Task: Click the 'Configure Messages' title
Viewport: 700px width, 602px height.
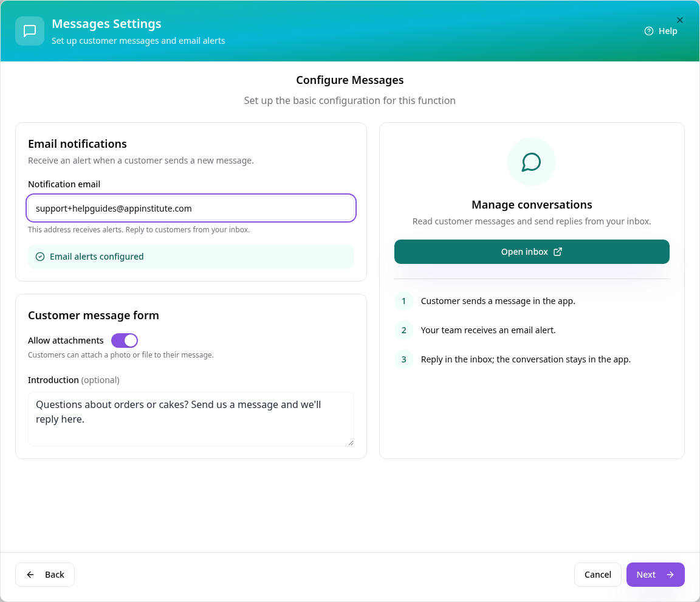Action: pyautogui.click(x=349, y=80)
